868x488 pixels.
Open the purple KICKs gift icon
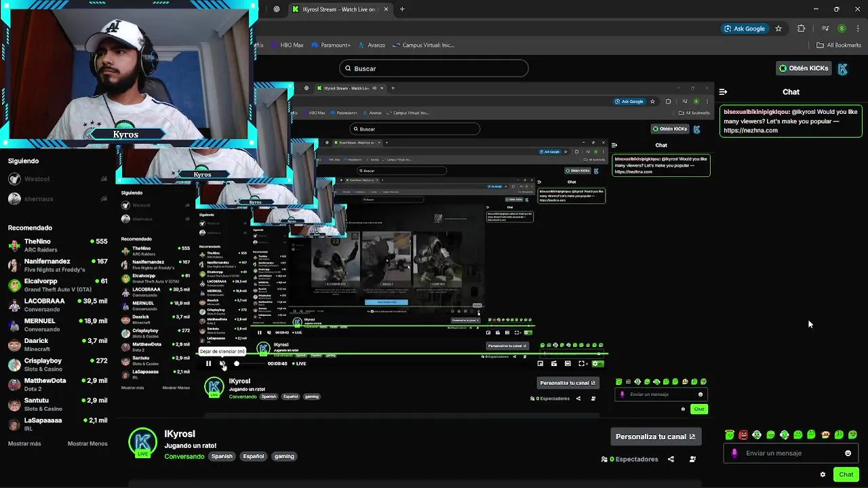(734, 453)
